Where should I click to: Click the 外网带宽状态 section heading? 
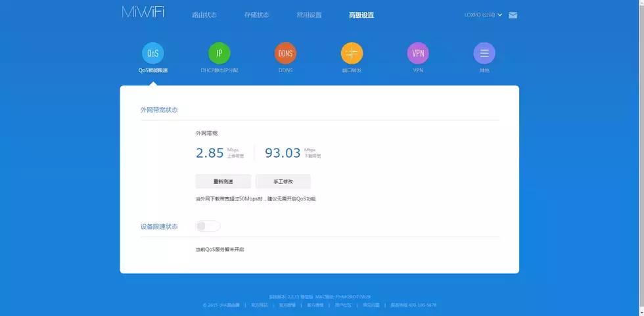159,110
